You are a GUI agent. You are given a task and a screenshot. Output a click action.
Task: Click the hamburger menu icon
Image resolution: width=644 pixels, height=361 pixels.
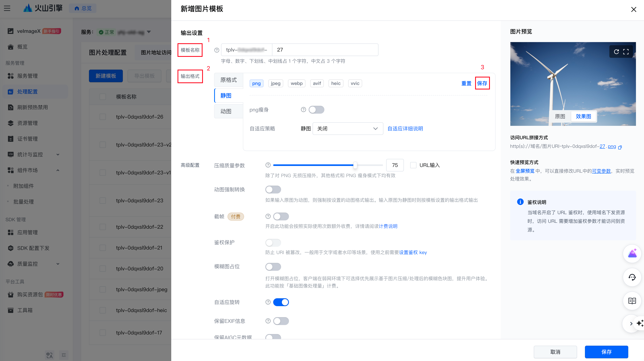pos(7,8)
